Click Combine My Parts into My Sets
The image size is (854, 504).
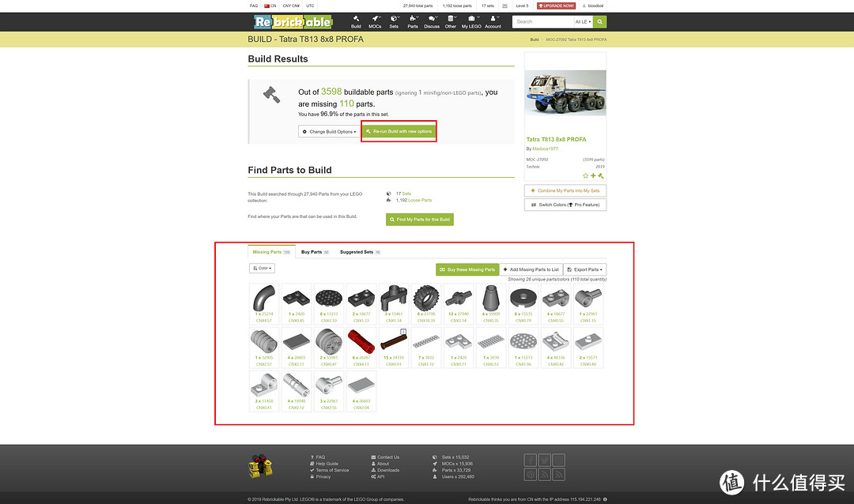[565, 190]
